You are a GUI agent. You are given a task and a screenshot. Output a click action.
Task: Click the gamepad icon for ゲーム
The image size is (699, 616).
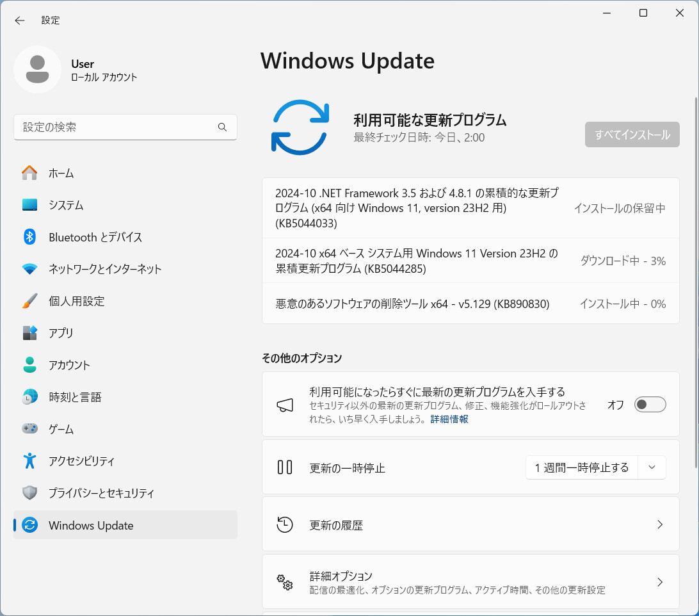[x=29, y=428]
